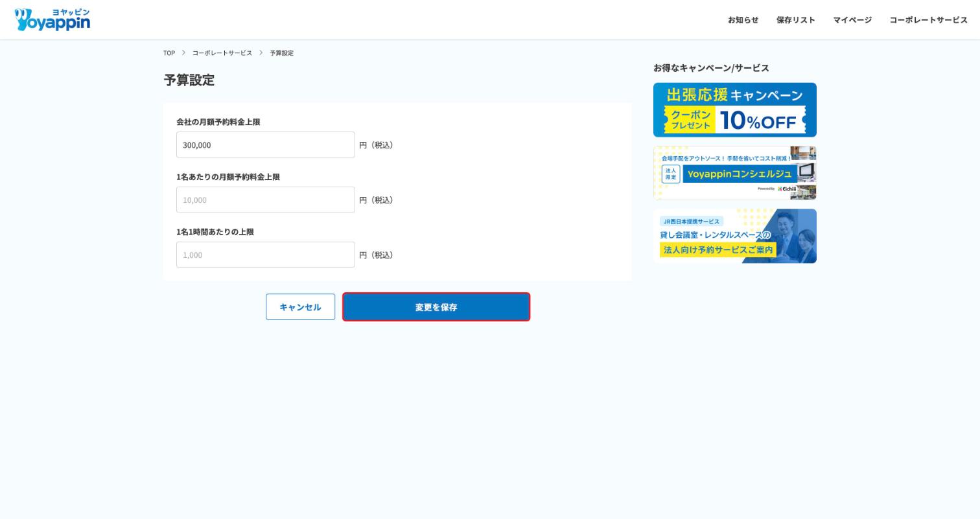Click the 1名1時間あたりの上限 label
980x519 pixels.
coord(215,232)
